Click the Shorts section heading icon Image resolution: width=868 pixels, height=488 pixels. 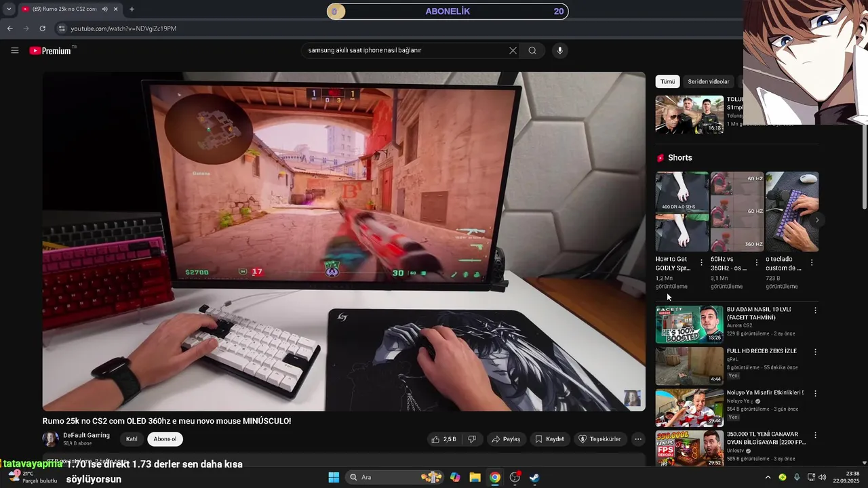[x=660, y=158]
